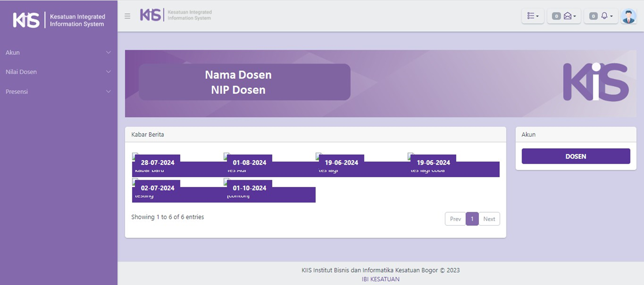Screen dimensions: 644x285
Task: Go to the Prev news page
Action: [455, 219]
